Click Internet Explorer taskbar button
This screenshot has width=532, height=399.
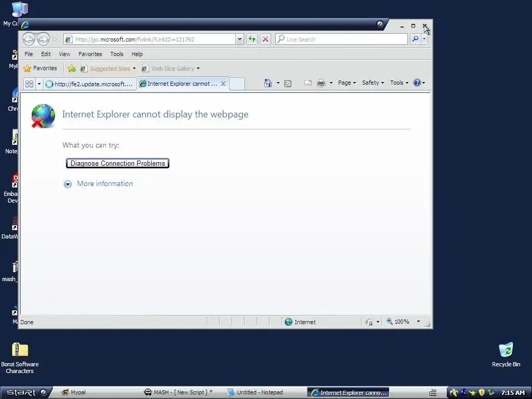[349, 393]
